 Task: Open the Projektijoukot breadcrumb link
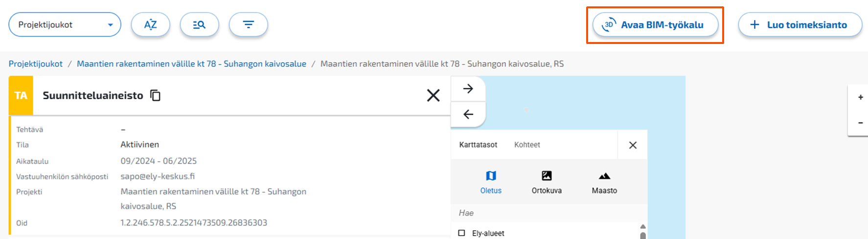tap(36, 64)
